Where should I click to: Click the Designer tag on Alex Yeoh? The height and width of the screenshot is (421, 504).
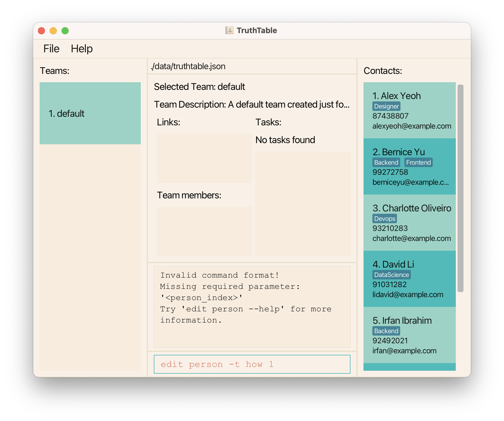pyautogui.click(x=386, y=106)
